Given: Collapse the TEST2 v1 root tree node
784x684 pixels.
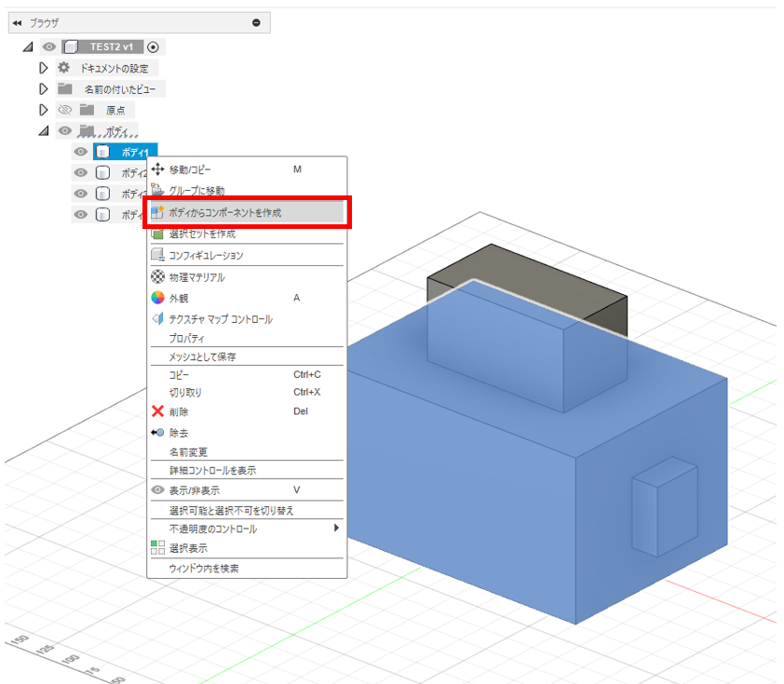Looking at the screenshot, I should pos(28,47).
